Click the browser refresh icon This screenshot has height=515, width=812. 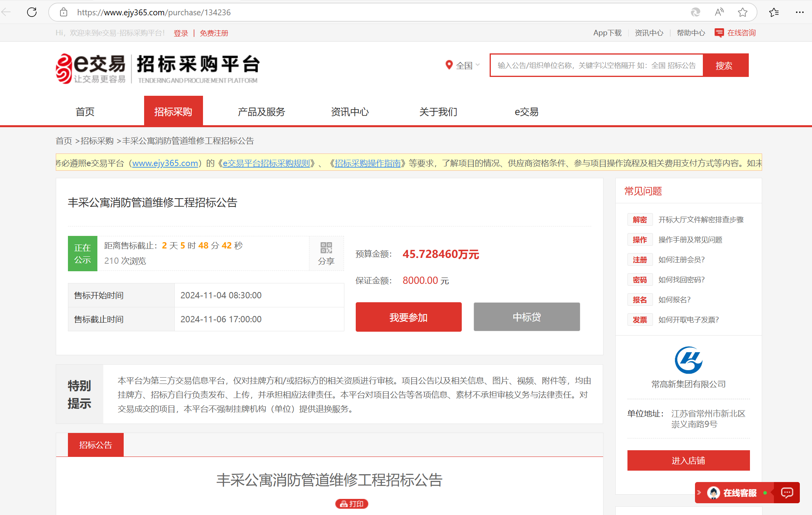tap(32, 12)
